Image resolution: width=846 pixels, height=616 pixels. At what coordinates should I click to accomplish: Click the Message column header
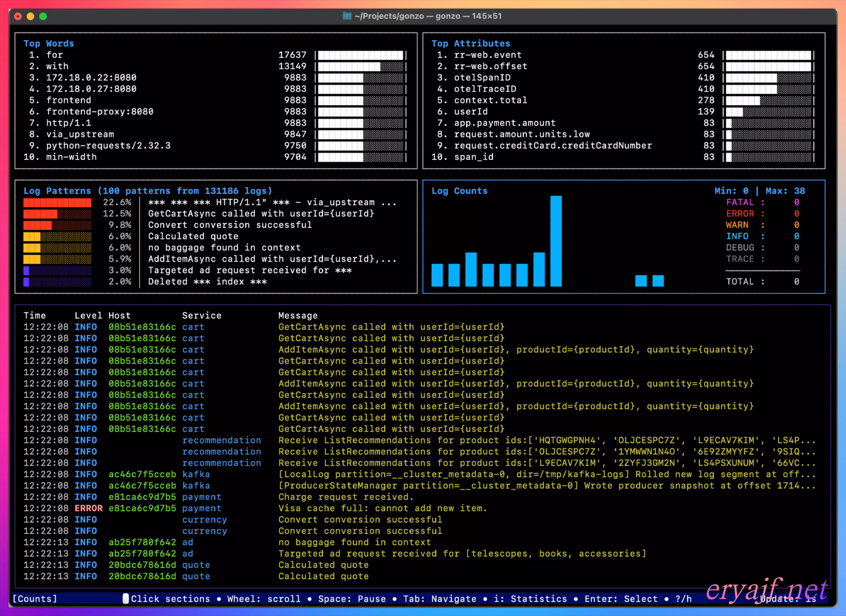[298, 315]
